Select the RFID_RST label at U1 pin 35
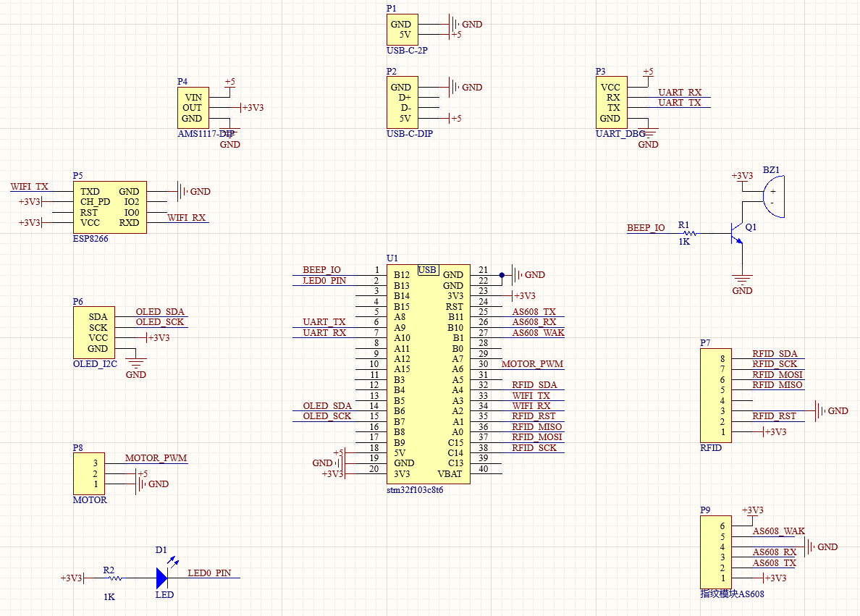Screen dimensions: 860x616 click(534, 415)
